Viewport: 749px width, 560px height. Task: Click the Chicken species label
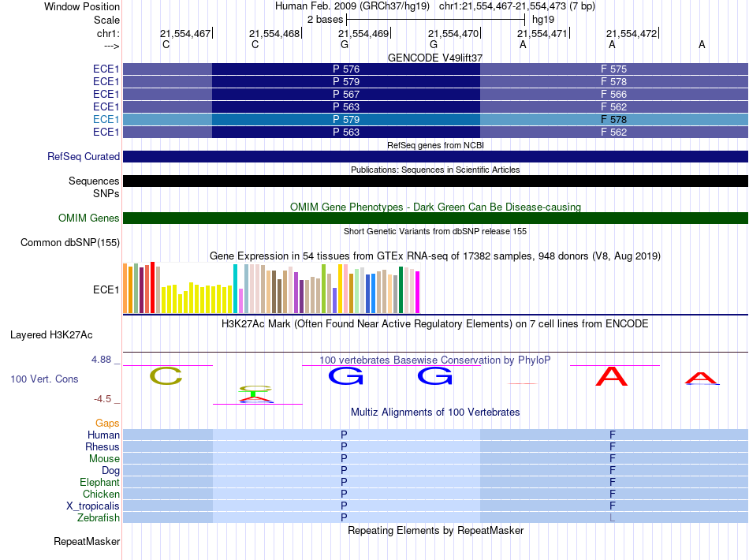[101, 494]
